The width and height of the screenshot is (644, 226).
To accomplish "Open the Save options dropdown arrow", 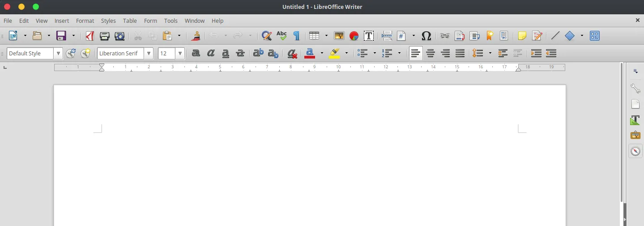I will point(73,36).
